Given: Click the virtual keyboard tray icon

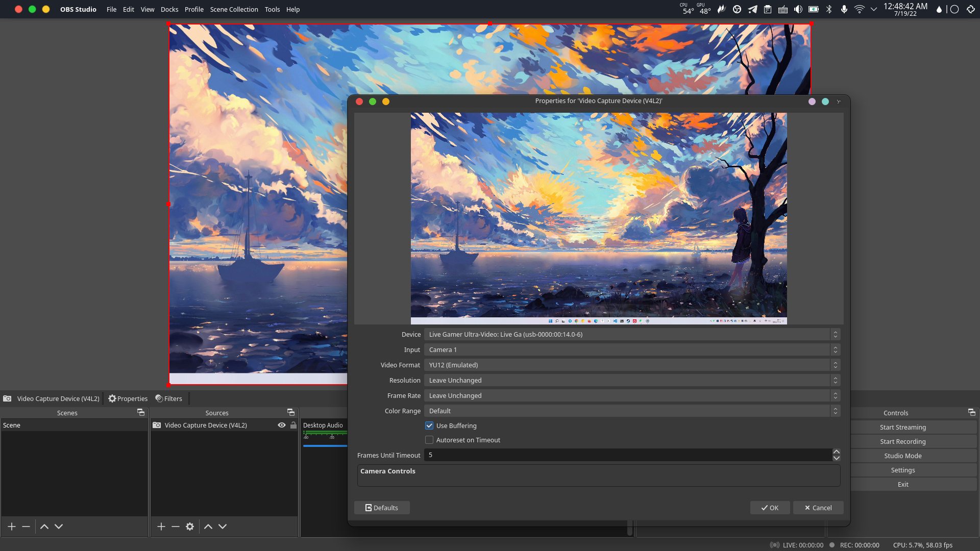Looking at the screenshot, I should point(783,9).
